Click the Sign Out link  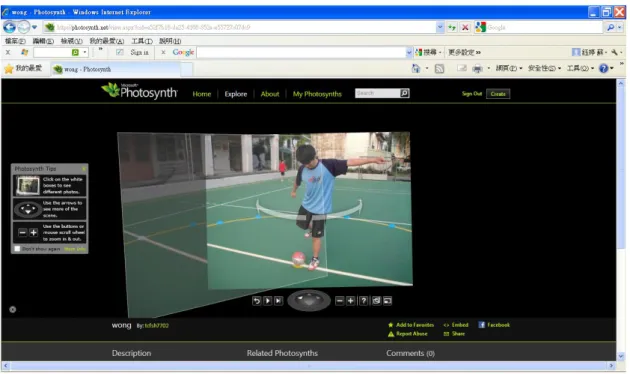[x=472, y=94]
